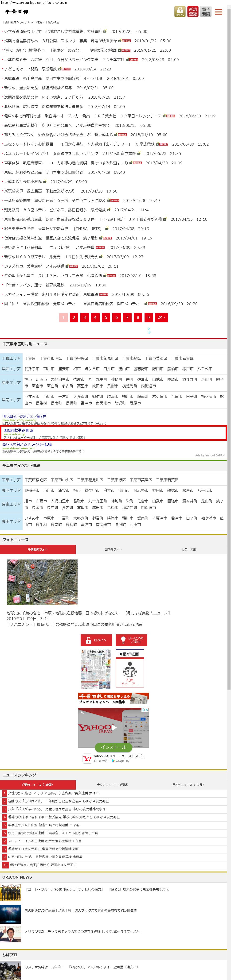Open the 国際貢献学部 開設 ad link
231x980 pixels.
18,430
